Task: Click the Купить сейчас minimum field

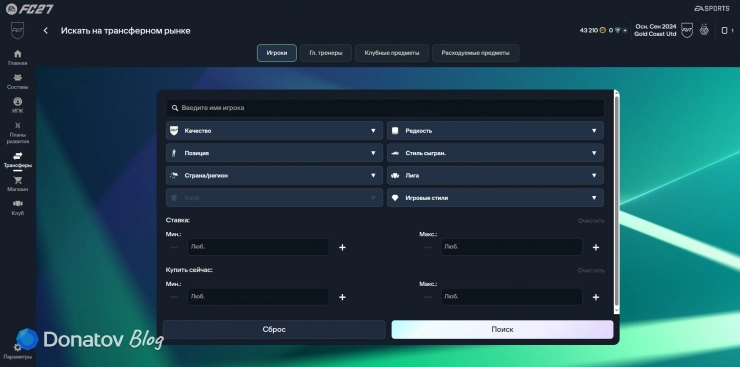Action: 258,297
